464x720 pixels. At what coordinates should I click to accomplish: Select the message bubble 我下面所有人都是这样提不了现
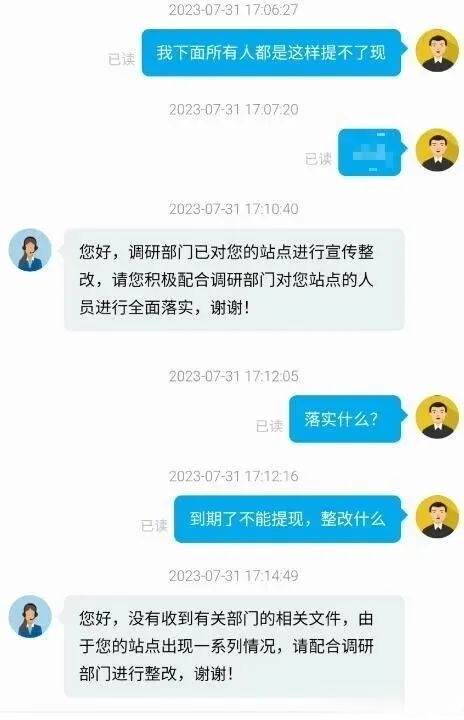[x=274, y=52]
